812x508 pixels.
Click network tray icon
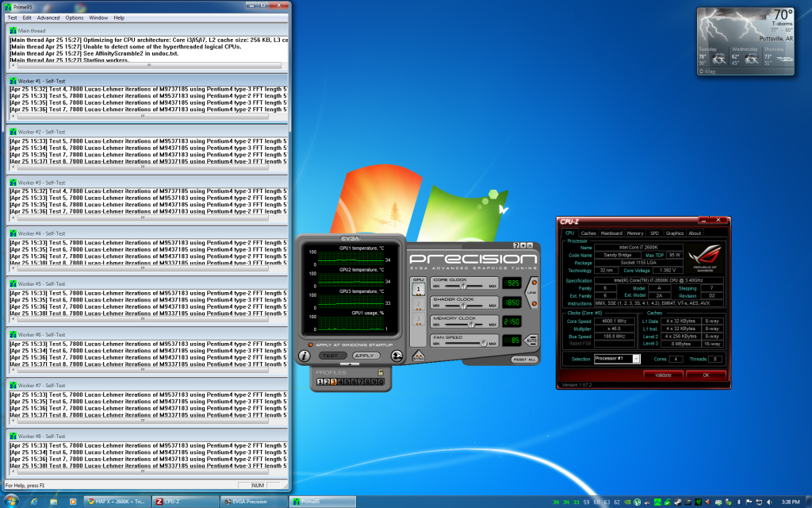pos(759,502)
